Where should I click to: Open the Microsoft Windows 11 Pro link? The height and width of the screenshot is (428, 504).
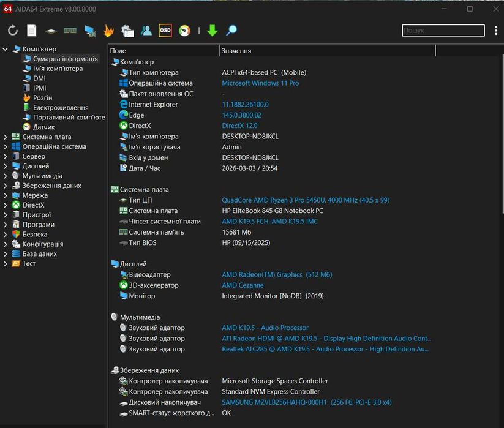(260, 83)
